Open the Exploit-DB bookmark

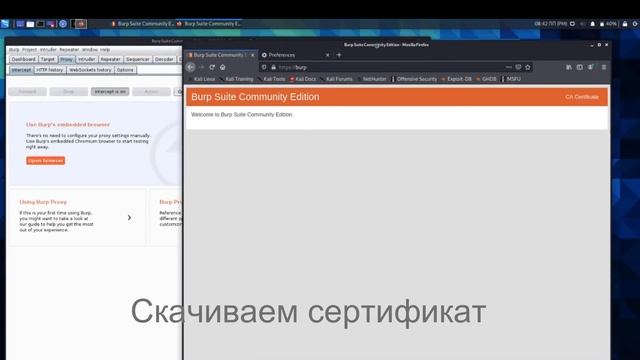coord(456,79)
